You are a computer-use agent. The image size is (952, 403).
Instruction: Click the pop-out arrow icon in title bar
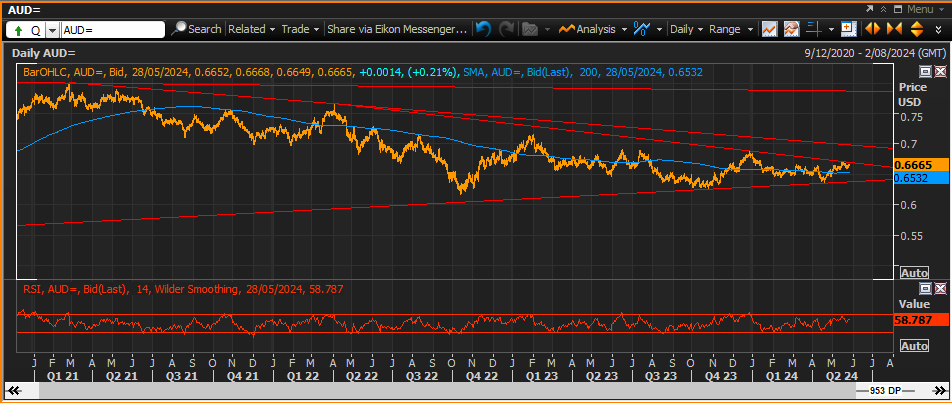(x=871, y=9)
